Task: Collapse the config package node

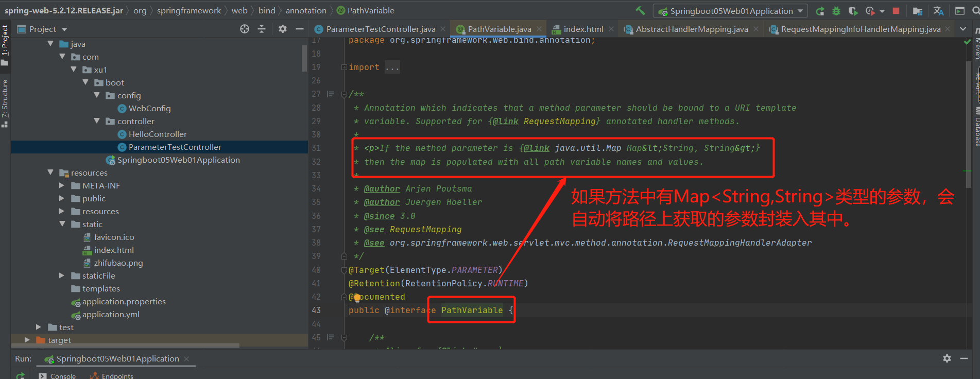Action: click(97, 95)
